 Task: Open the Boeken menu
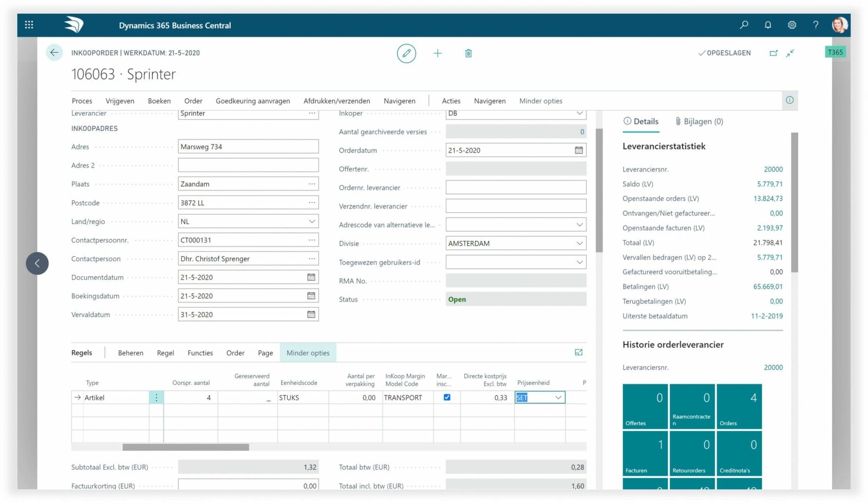(x=159, y=101)
